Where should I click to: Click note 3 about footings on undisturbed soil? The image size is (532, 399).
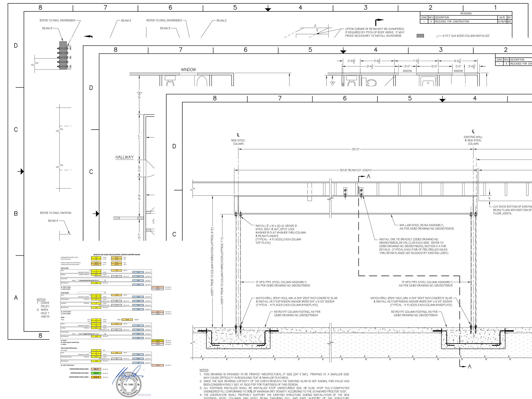coord(275,389)
